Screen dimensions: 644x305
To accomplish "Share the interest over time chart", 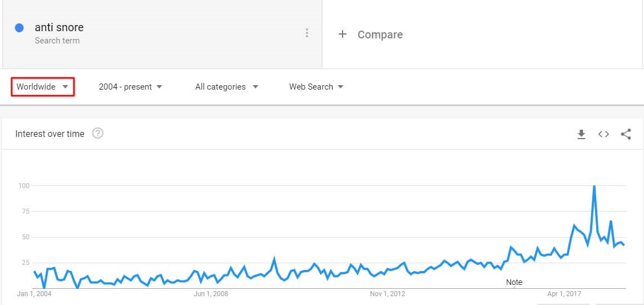I will (x=626, y=134).
